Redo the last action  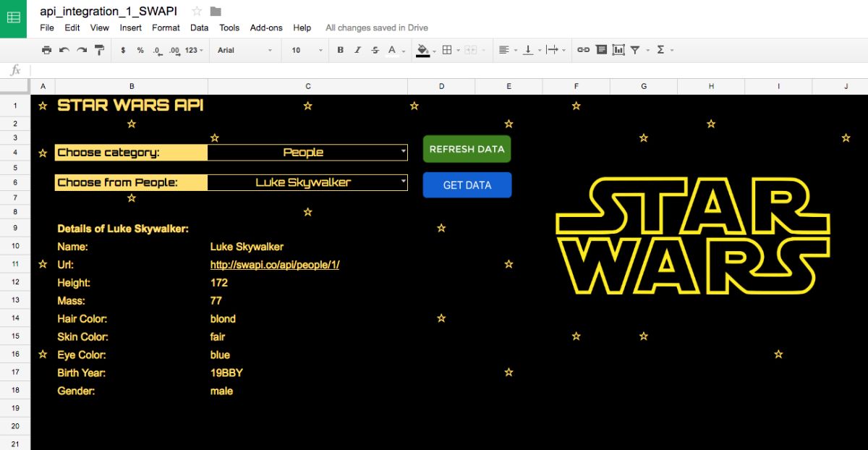click(x=82, y=50)
